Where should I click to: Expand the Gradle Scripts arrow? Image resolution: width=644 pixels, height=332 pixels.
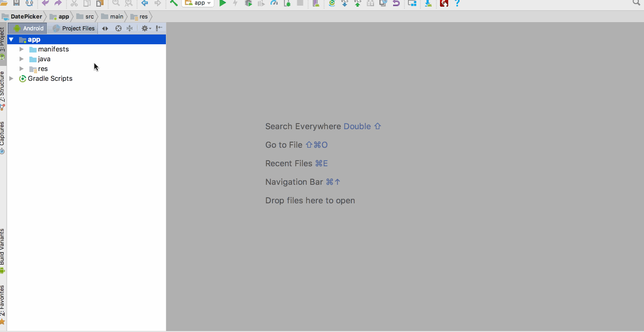(x=11, y=79)
